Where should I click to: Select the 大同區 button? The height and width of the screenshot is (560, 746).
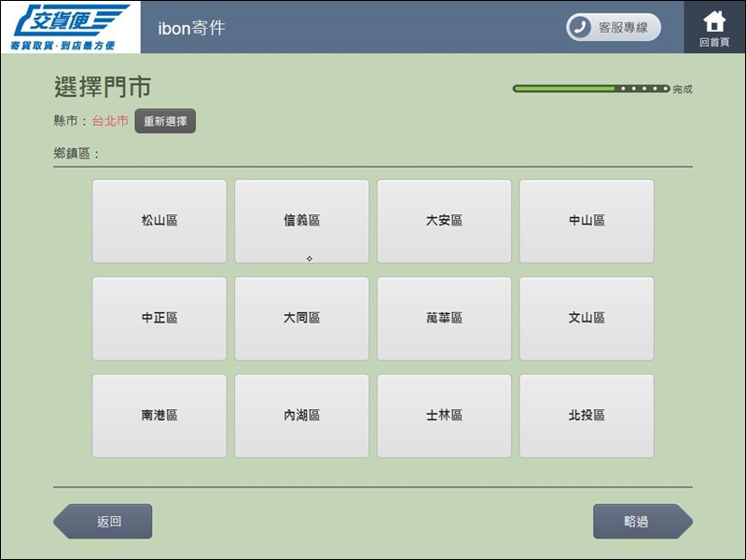point(301,319)
